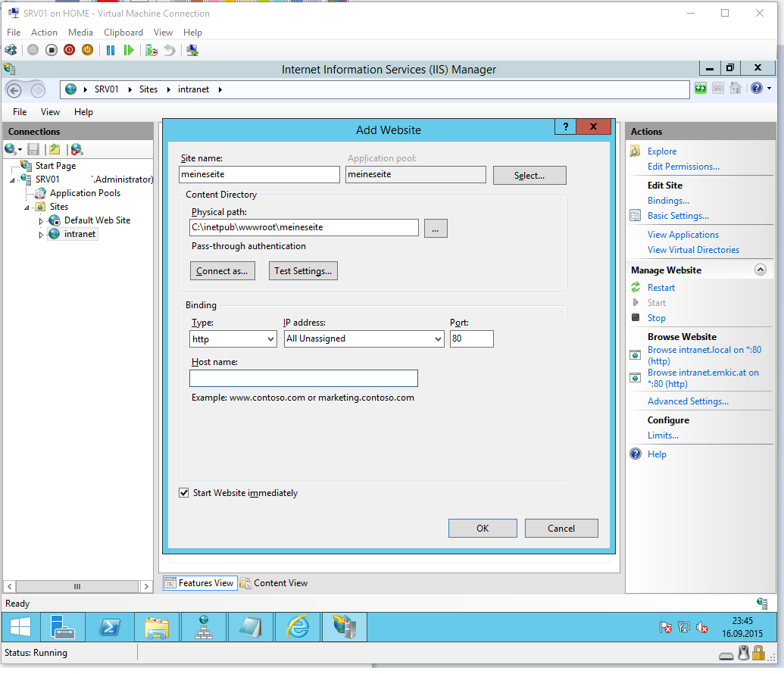Click the orange VM Save button
This screenshot has height=674, width=784.
coord(88,50)
